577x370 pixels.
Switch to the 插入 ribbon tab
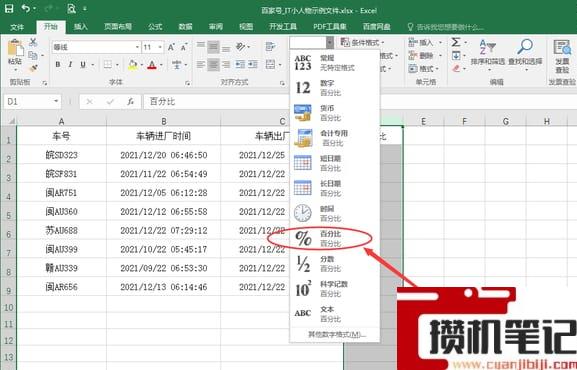click(81, 27)
